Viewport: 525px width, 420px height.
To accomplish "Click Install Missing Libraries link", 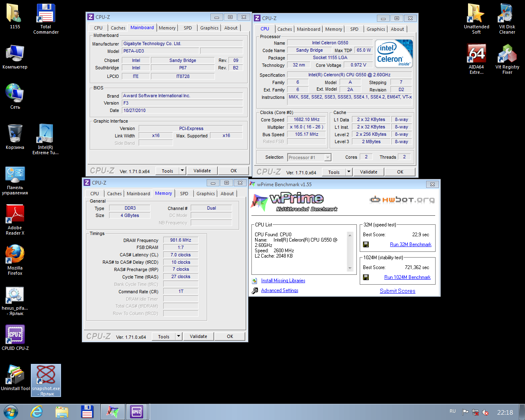I will coord(283,281).
